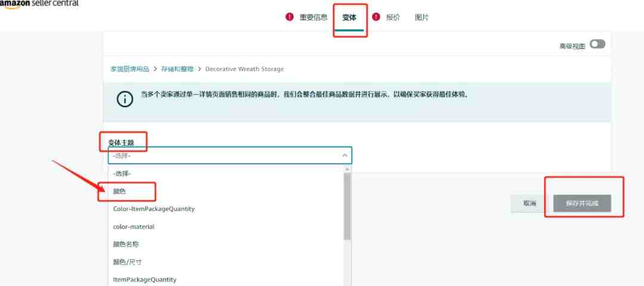
Task: Open the 存储和整理 breadcrumb link
Action: 177,69
